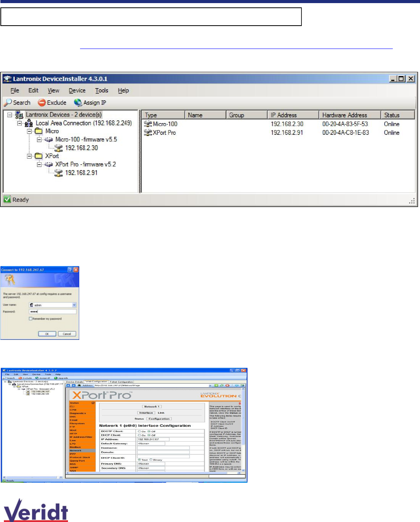This screenshot has height=522, width=420.
Task: Select Binary option for DHCP Client ID
Action: point(151,459)
